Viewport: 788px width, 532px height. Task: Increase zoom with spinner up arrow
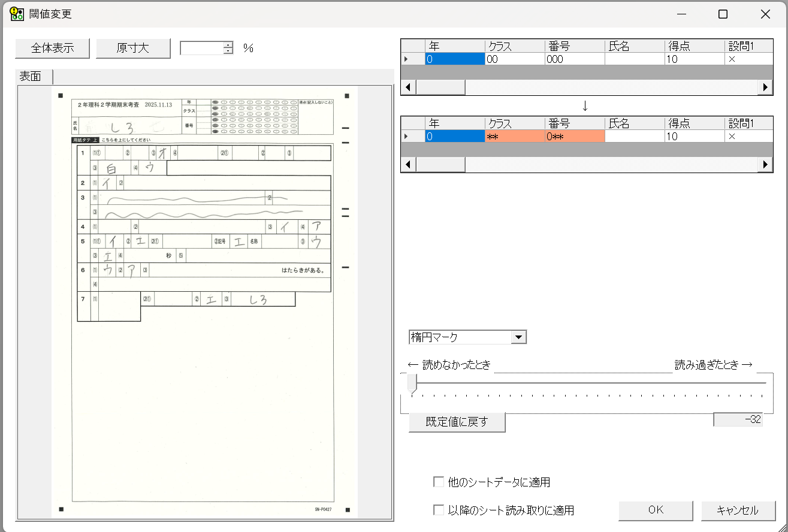tap(228, 45)
